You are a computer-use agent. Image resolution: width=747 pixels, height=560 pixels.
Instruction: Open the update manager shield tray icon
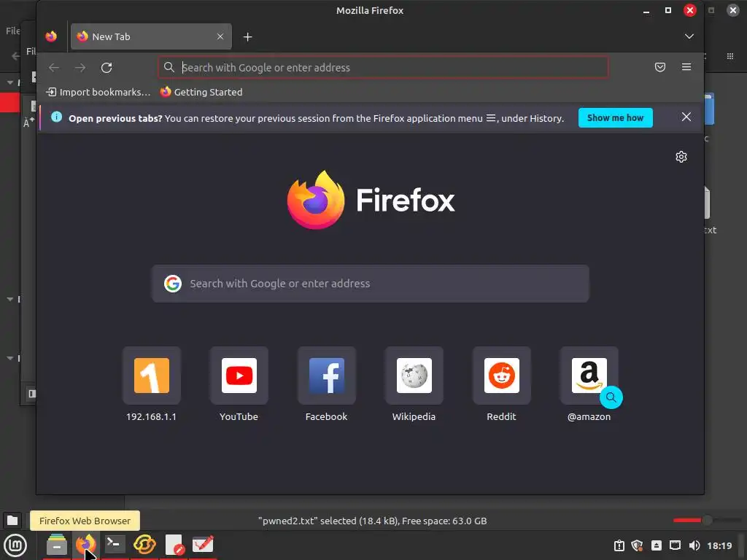638,545
